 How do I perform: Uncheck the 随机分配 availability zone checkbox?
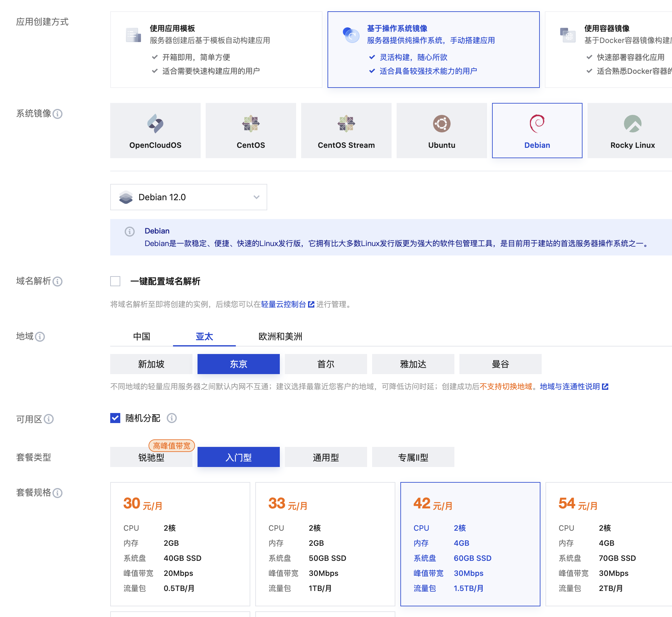coord(115,418)
